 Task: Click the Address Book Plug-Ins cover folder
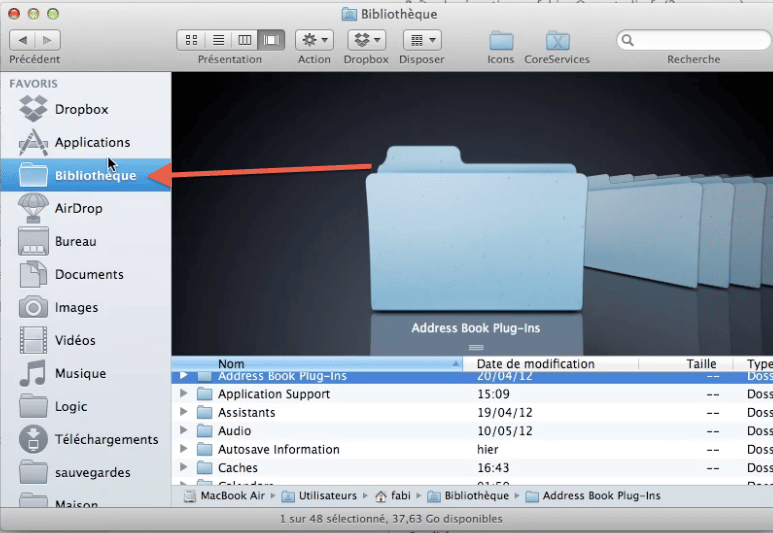pyautogui.click(x=476, y=229)
